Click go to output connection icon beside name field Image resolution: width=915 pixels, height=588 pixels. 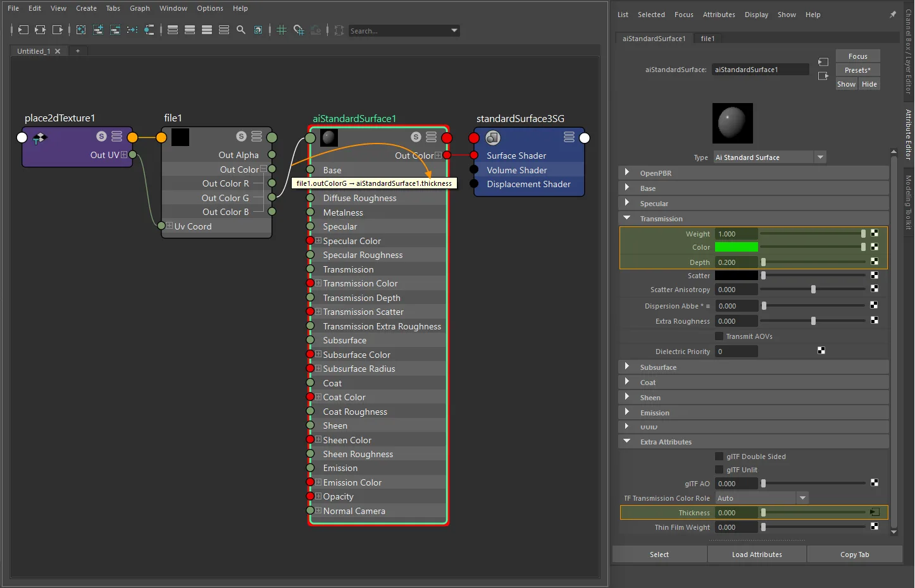coord(823,76)
